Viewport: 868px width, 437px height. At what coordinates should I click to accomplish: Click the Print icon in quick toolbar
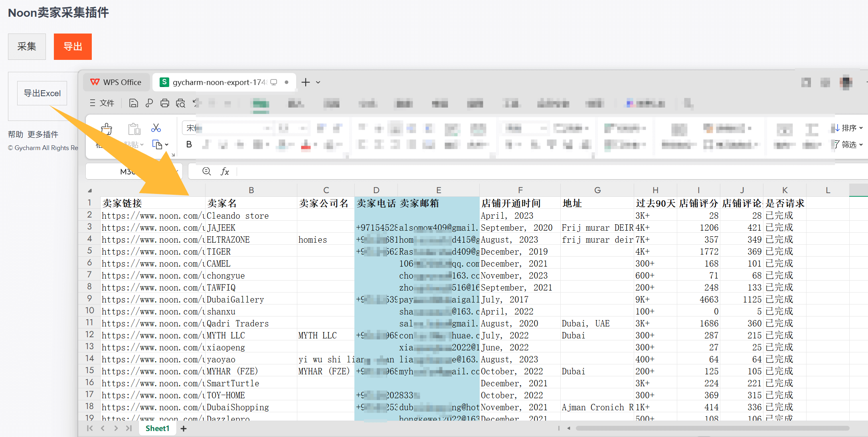click(x=164, y=103)
